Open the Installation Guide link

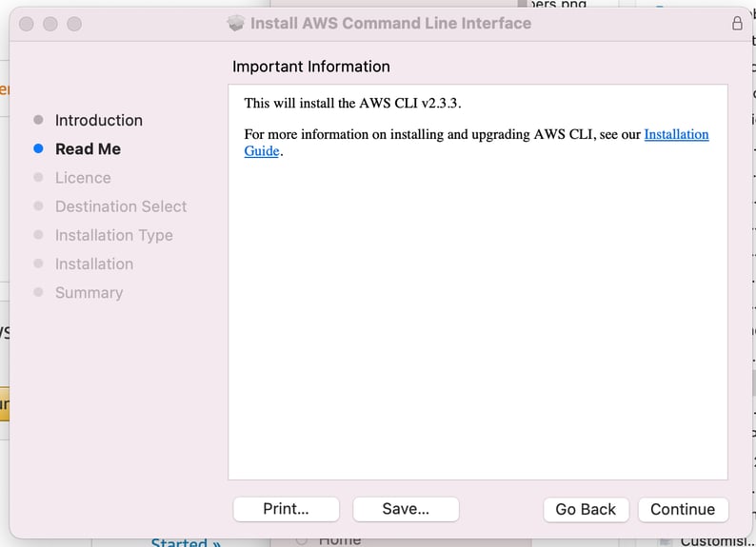pyautogui.click(x=676, y=135)
